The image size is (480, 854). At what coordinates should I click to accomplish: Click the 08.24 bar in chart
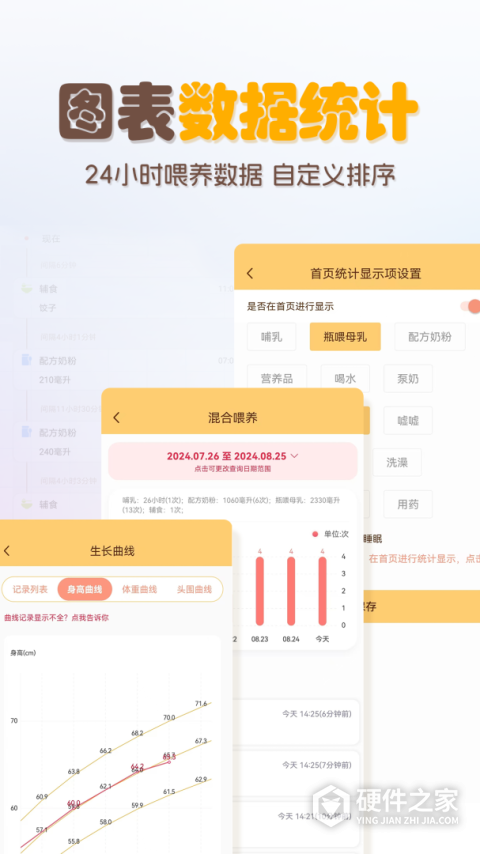(291, 591)
